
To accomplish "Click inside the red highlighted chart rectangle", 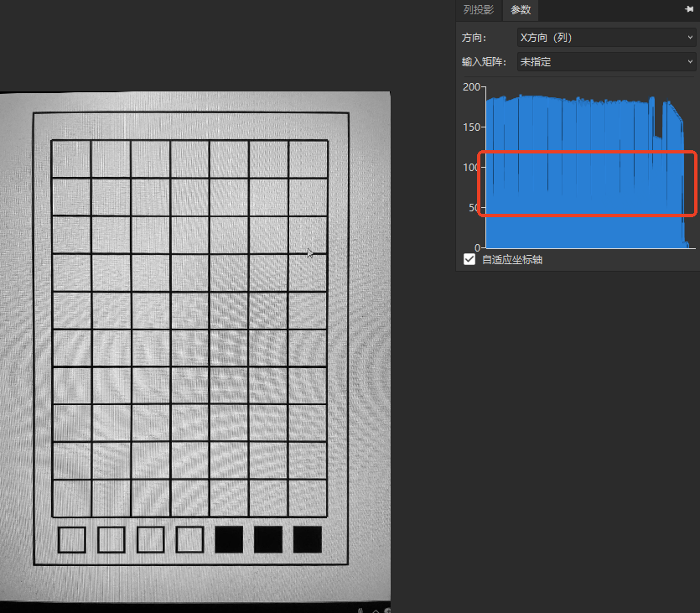I will click(587, 184).
